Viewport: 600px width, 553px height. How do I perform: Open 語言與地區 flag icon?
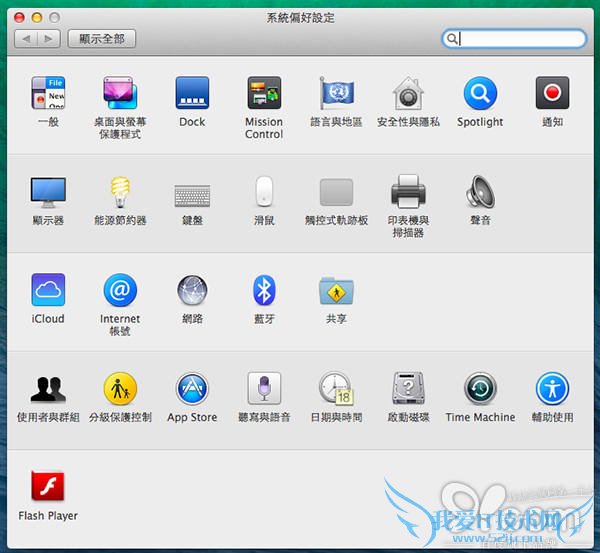pyautogui.click(x=336, y=93)
